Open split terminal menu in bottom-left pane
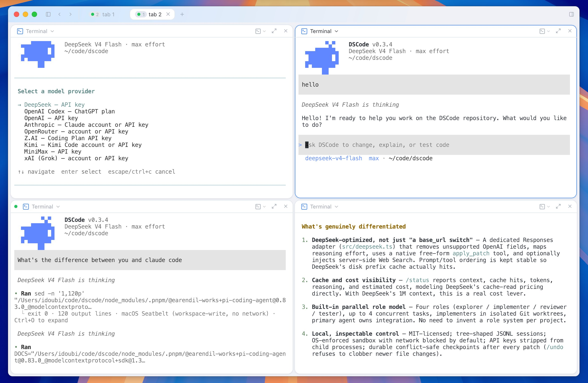The image size is (588, 383). coord(260,206)
